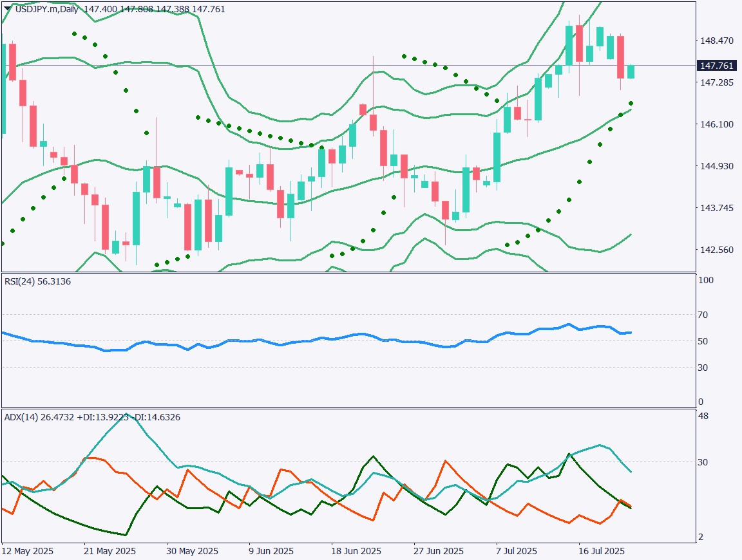
Task: Click the triangle arrow beside USDJPY.m title
Action: (7, 10)
